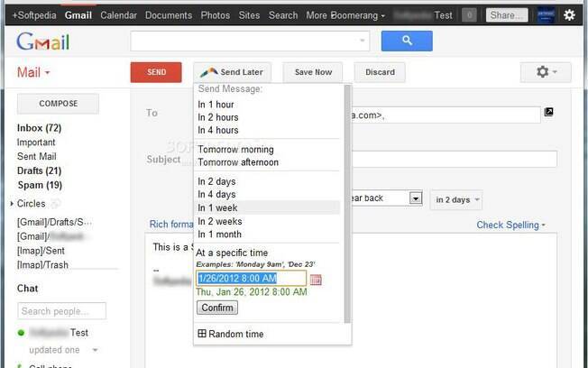
Task: Open the Boomerang menu in top bar
Action: coord(359,15)
